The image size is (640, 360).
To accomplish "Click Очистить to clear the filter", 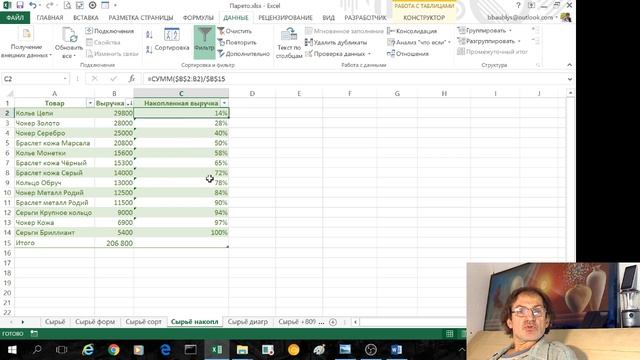I will point(235,31).
